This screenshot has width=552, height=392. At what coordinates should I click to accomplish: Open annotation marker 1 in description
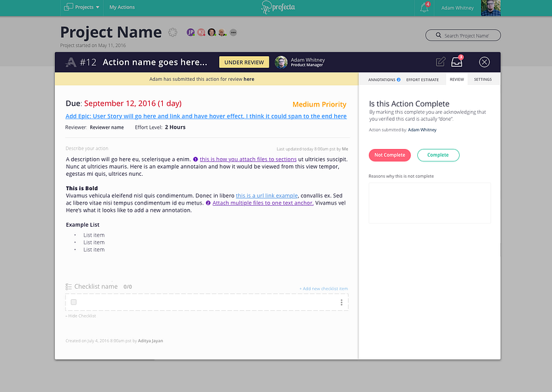click(x=196, y=159)
